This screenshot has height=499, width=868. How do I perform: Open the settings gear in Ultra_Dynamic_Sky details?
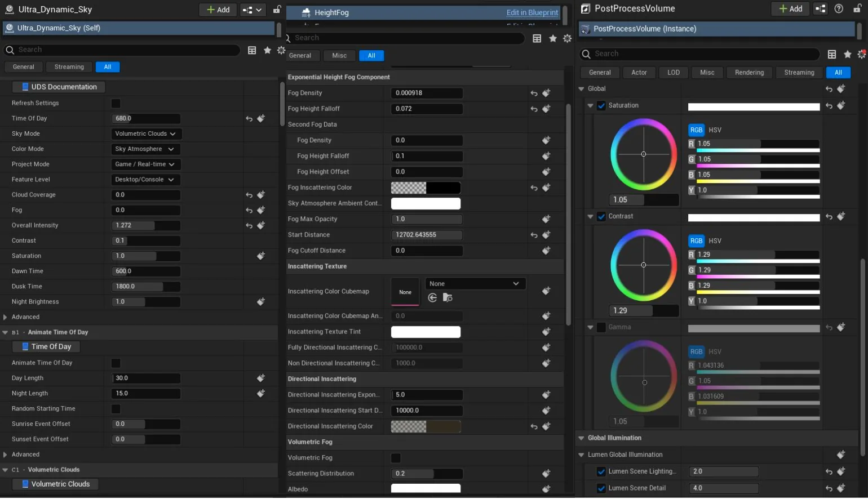coord(281,50)
